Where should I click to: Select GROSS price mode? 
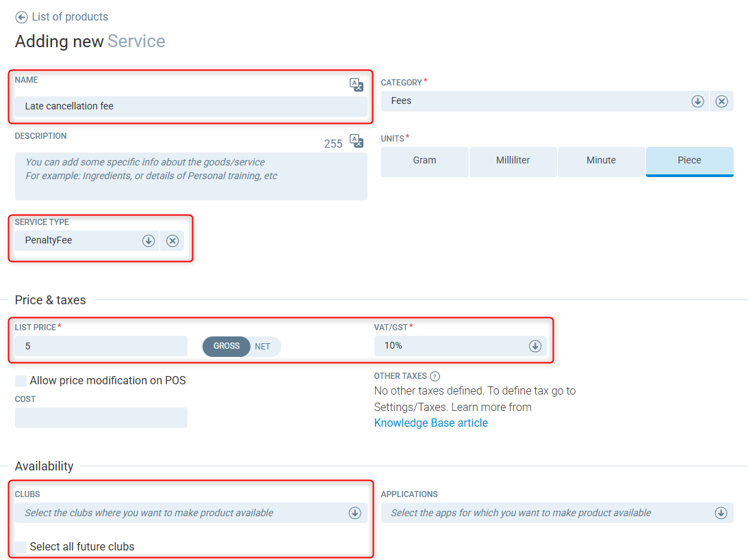pos(227,347)
